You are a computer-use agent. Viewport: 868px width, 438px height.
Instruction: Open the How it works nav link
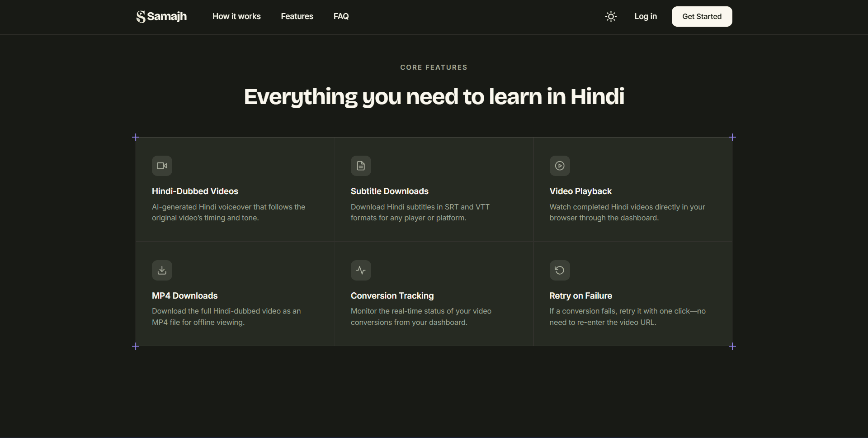pyautogui.click(x=236, y=16)
